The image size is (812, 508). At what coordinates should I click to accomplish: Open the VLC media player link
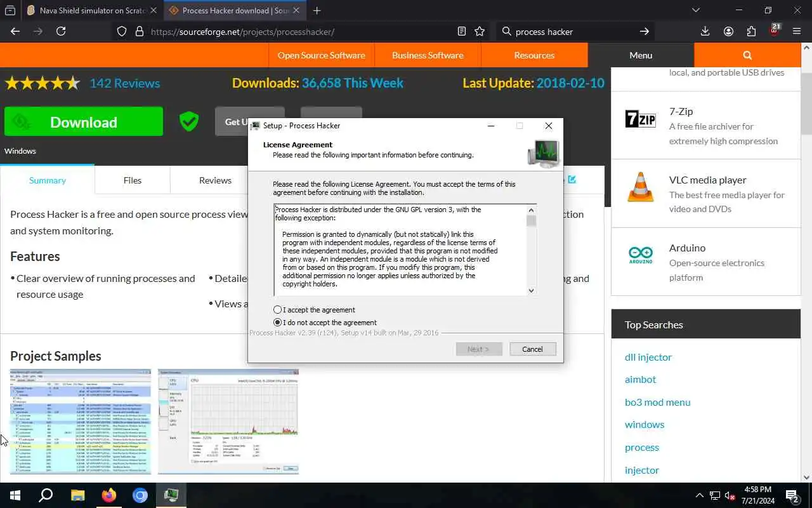708,180
